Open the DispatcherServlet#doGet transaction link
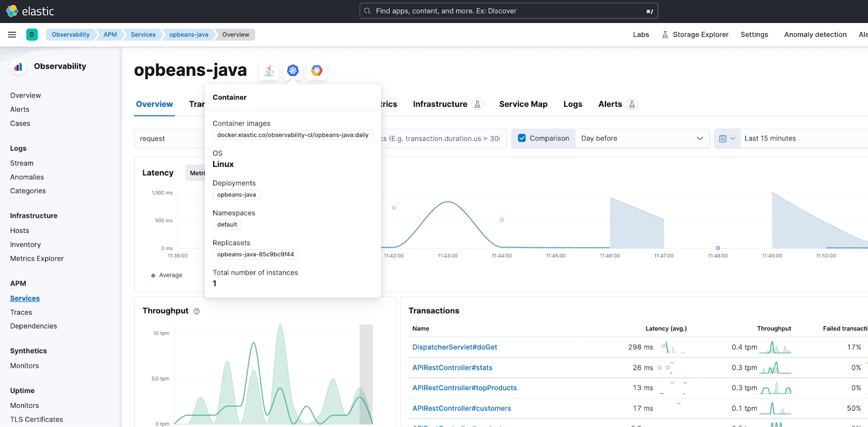The image size is (868, 427). [455, 347]
